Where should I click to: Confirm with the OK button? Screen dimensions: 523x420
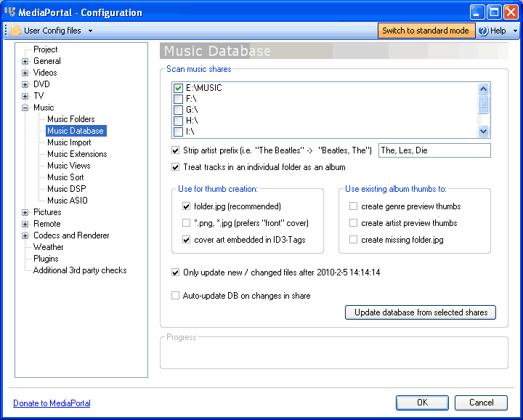[x=422, y=403]
